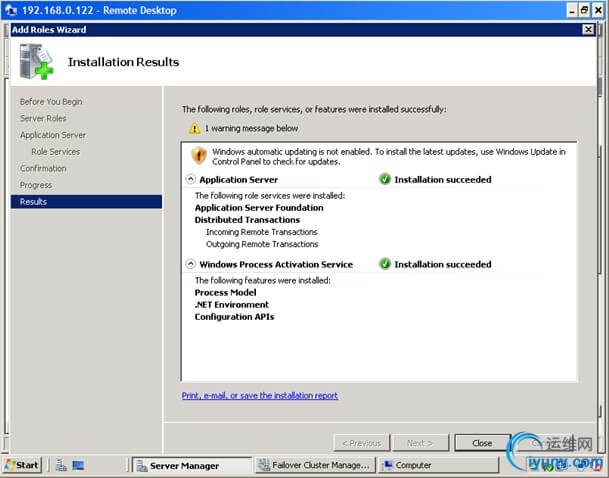
Task: Select Confirmation step
Action: pos(43,169)
